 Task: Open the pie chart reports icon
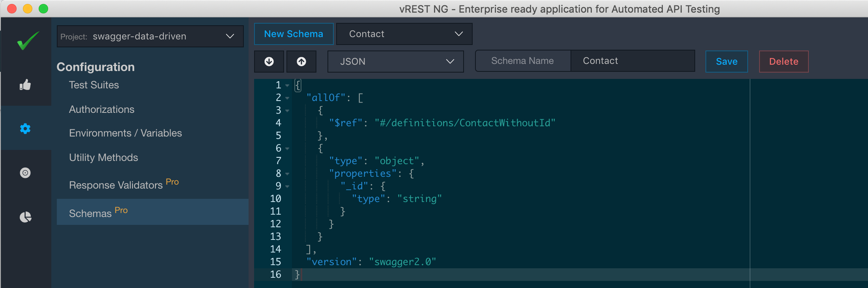(x=25, y=217)
